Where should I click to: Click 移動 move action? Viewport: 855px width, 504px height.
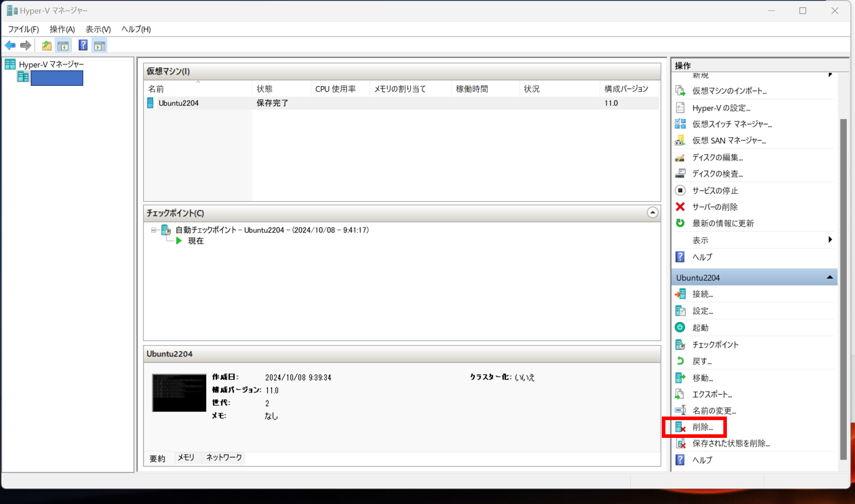(702, 378)
